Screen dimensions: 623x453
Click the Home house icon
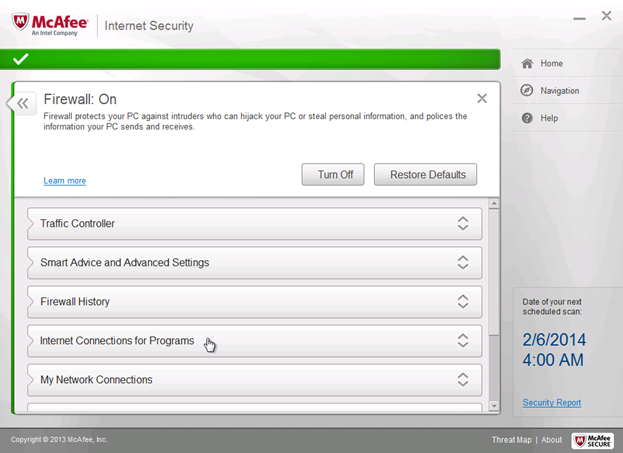pyautogui.click(x=527, y=64)
